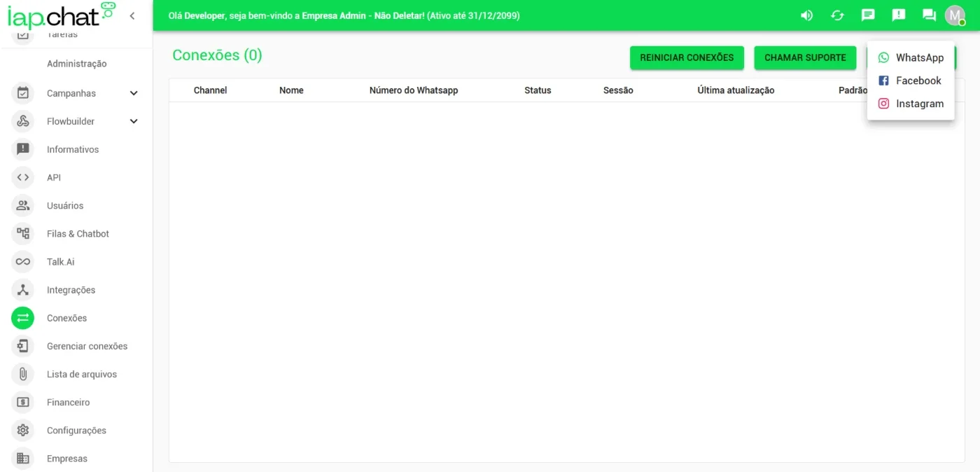Click the Flowbuilder webhook icon
The image size is (980, 472).
point(23,121)
